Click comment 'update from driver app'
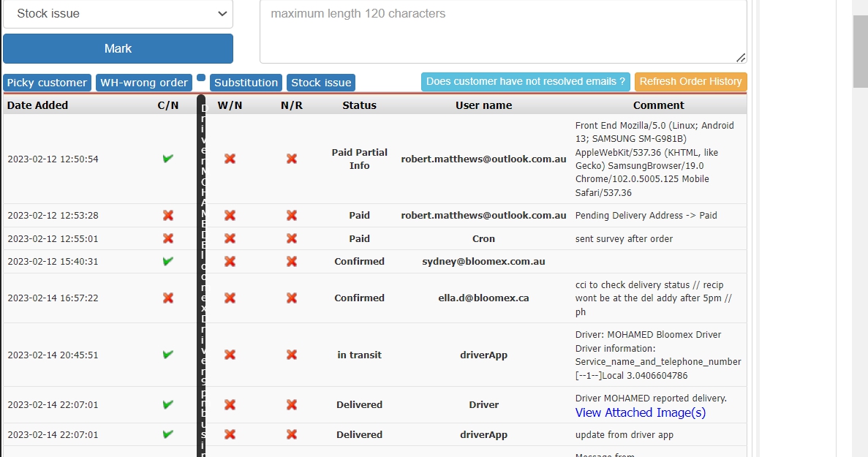 coord(624,434)
